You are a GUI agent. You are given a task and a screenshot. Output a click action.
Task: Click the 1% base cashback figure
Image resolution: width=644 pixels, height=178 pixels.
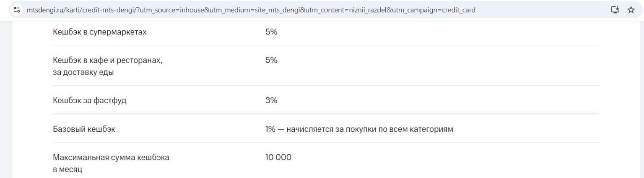[x=270, y=129]
